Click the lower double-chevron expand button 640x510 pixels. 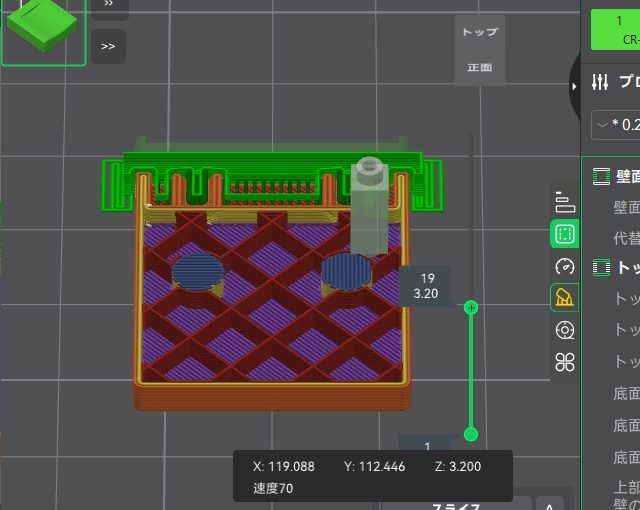(108, 46)
